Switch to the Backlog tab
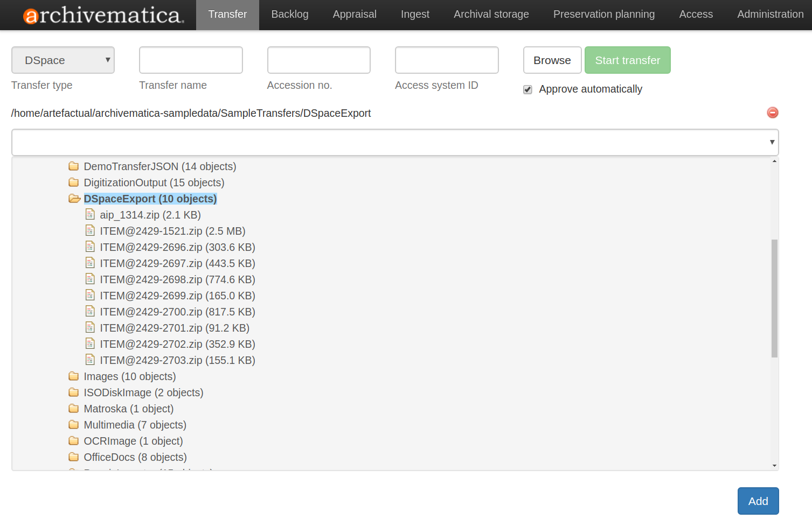 (289, 15)
